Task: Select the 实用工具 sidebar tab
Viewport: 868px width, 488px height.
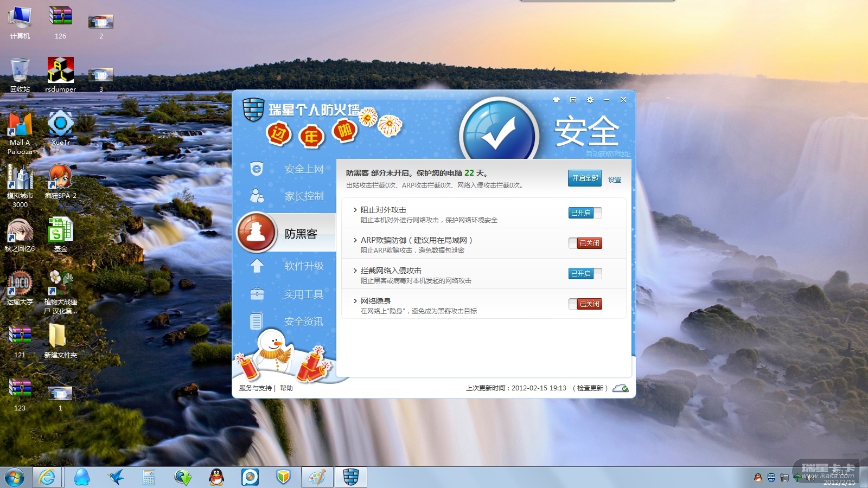Action: pos(286,294)
